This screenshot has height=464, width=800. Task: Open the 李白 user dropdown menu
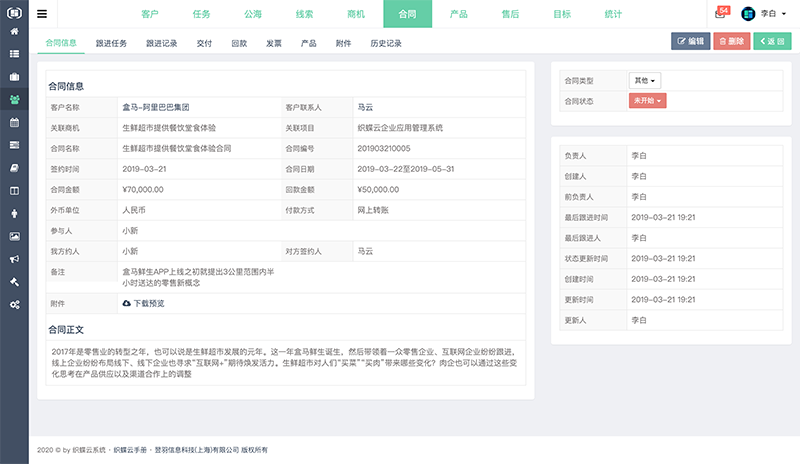click(772, 14)
